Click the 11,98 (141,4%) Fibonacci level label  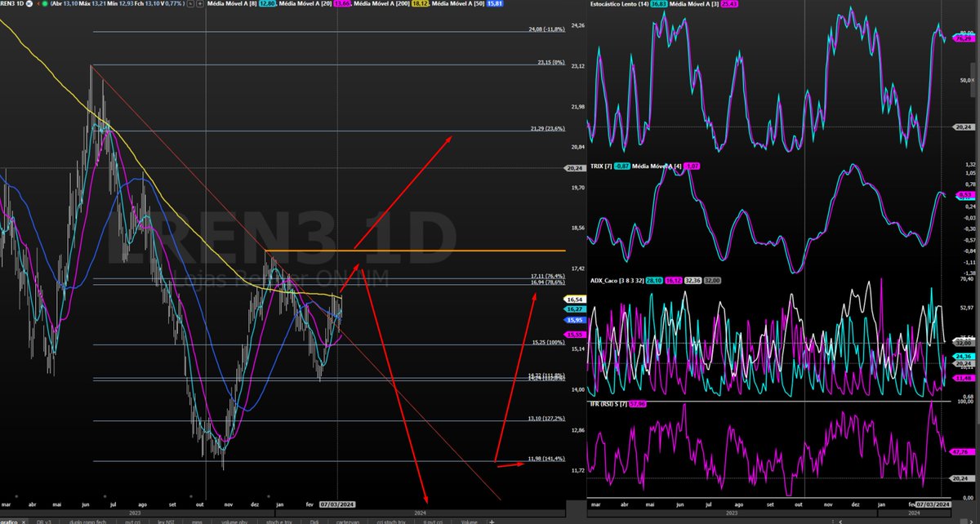coord(546,459)
